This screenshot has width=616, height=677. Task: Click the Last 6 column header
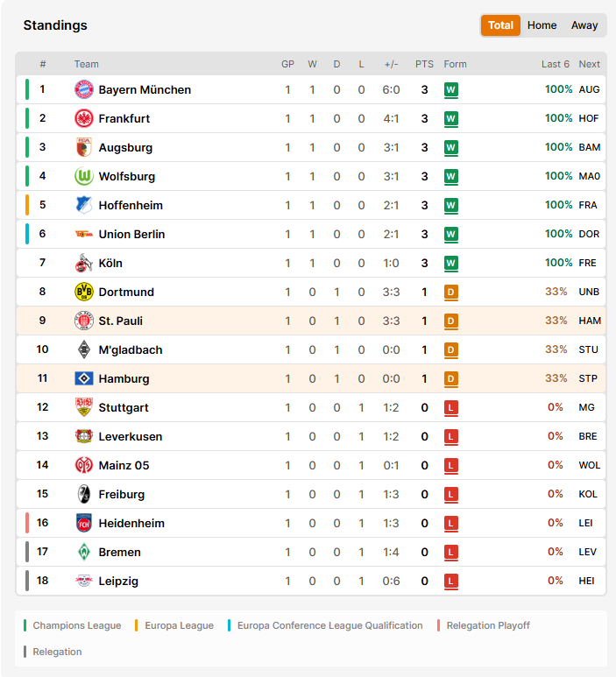click(555, 64)
